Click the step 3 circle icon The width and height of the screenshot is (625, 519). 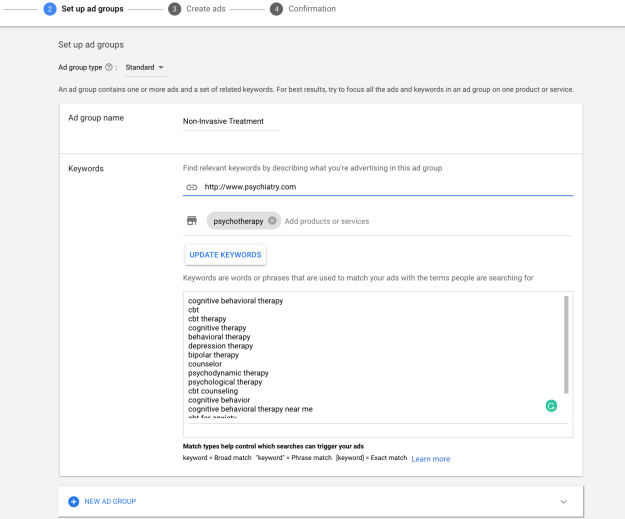[174, 9]
